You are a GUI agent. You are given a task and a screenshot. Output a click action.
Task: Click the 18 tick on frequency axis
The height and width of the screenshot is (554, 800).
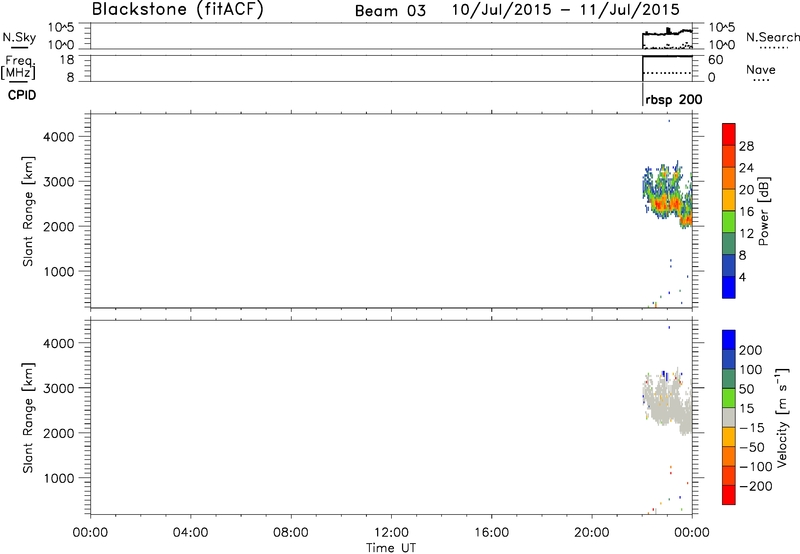(x=67, y=60)
